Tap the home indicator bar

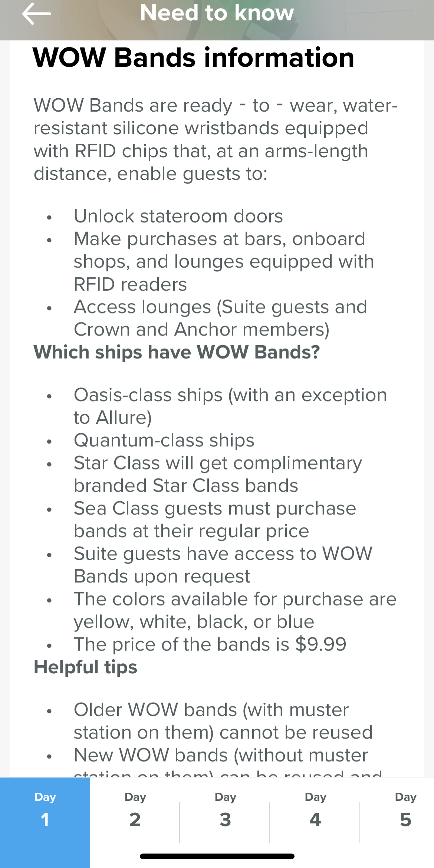point(217,856)
